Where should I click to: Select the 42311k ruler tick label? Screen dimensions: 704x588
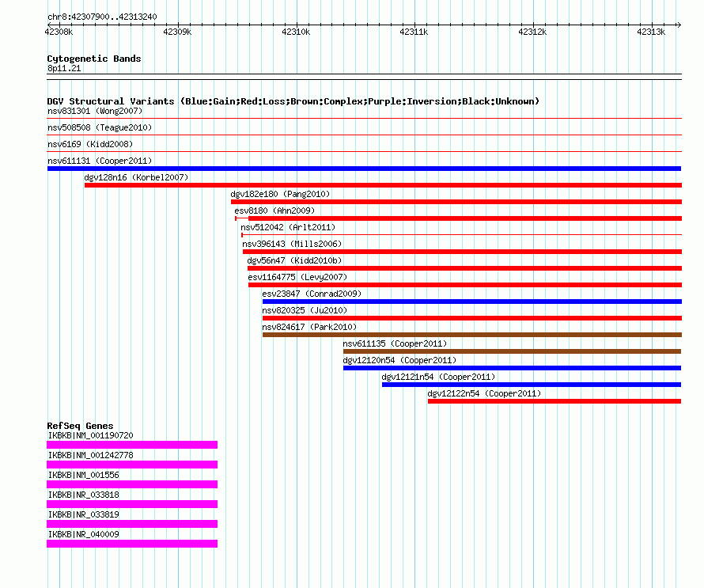(x=414, y=32)
